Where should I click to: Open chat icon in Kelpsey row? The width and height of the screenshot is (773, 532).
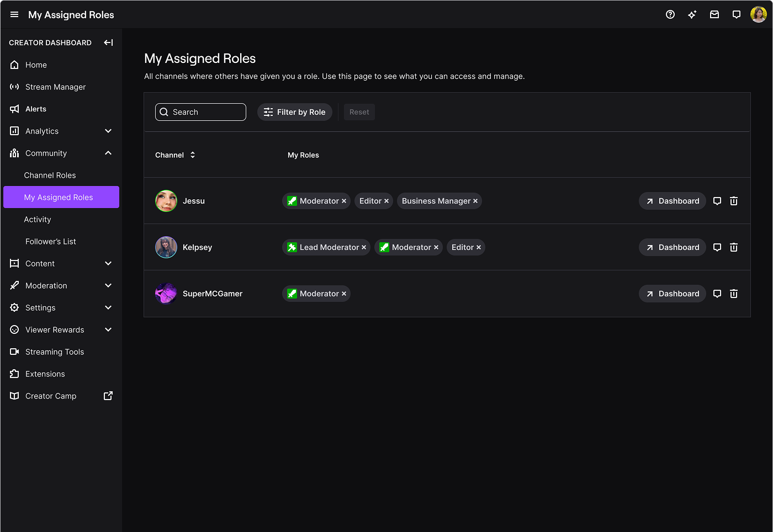717,247
